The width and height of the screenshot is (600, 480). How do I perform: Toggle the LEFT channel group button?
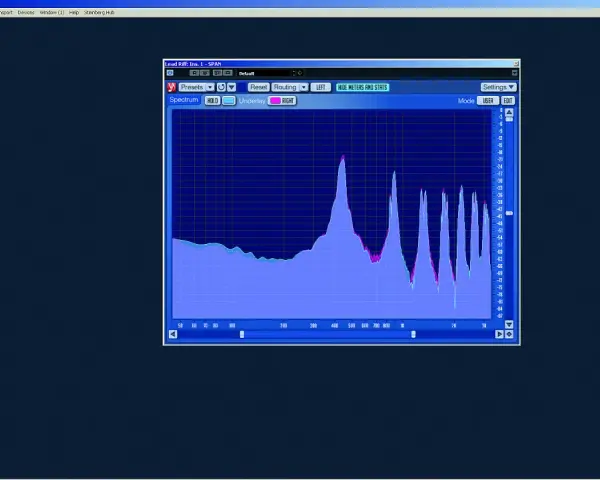(321, 87)
